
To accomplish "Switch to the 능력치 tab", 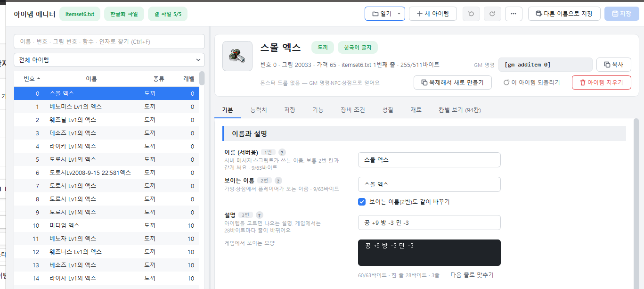I will (258, 110).
